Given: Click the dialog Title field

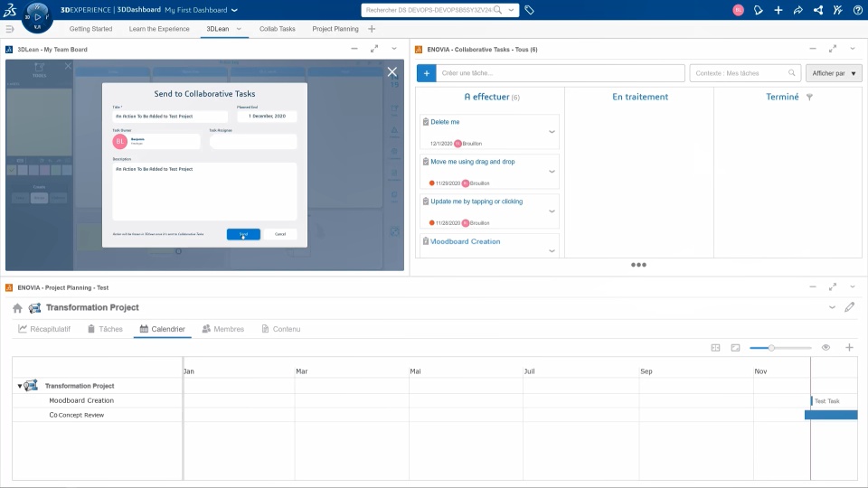Looking at the screenshot, I should [x=170, y=117].
